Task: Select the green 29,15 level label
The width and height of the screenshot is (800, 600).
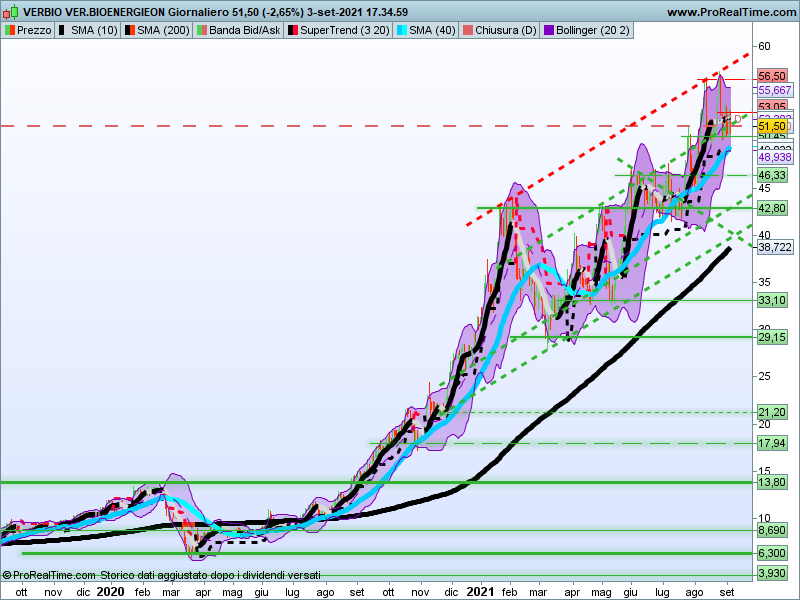Action: tap(772, 337)
